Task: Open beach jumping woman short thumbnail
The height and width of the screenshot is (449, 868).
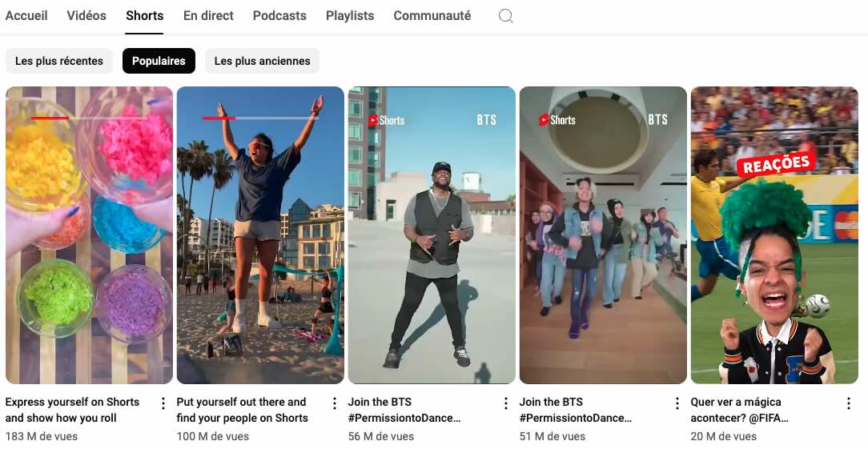Action: coord(261,235)
